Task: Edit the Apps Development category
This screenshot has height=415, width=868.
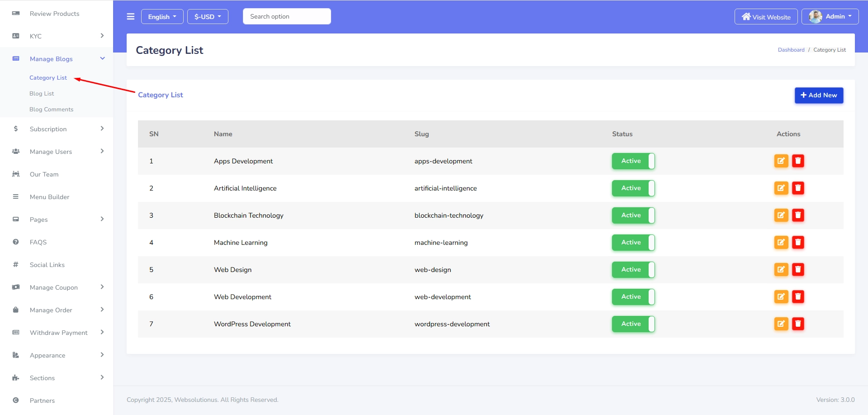Action: click(781, 161)
